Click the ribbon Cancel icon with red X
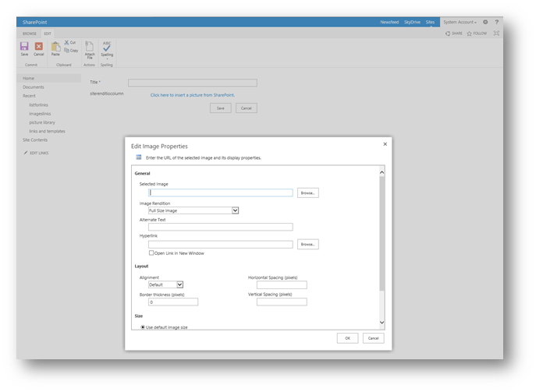 (39, 48)
